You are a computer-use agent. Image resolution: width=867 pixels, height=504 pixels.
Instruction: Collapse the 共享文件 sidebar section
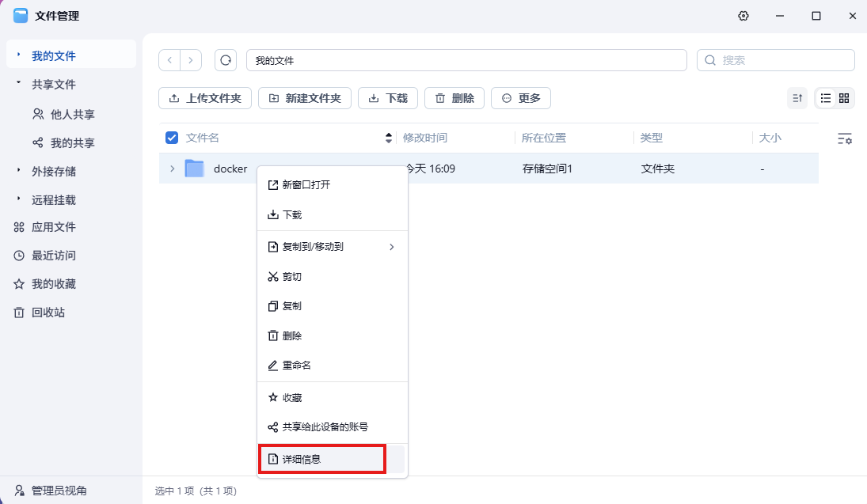pos(19,84)
